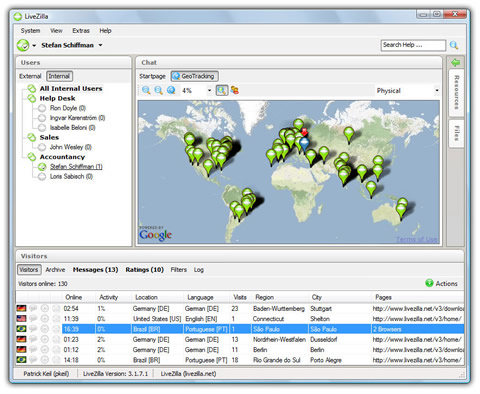Viewport: 480px width, 394px height.
Task: Click the globe reset-zoom icon on map toolbar
Action: click(171, 90)
